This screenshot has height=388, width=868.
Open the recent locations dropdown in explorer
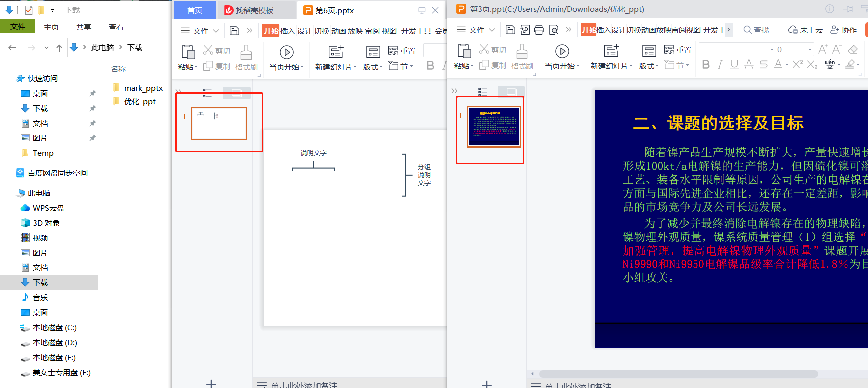point(46,48)
